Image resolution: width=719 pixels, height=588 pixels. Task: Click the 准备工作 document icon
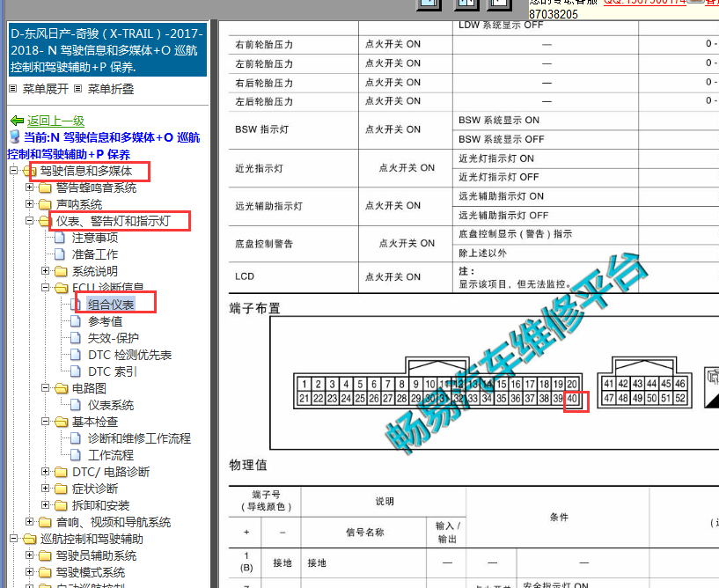click(60, 254)
